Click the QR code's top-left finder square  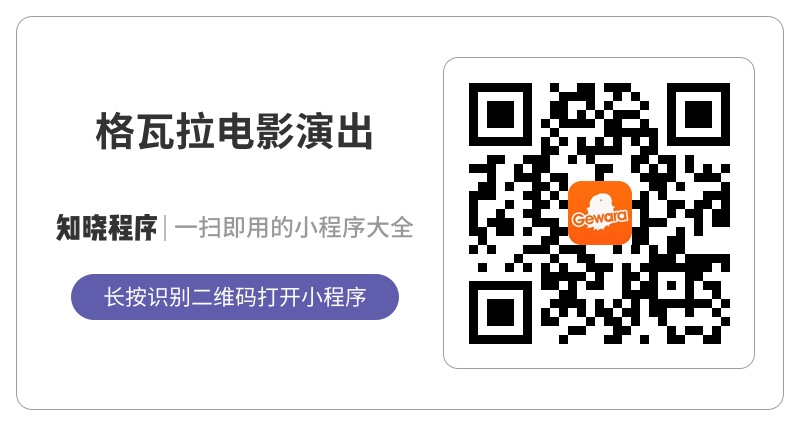point(500,114)
